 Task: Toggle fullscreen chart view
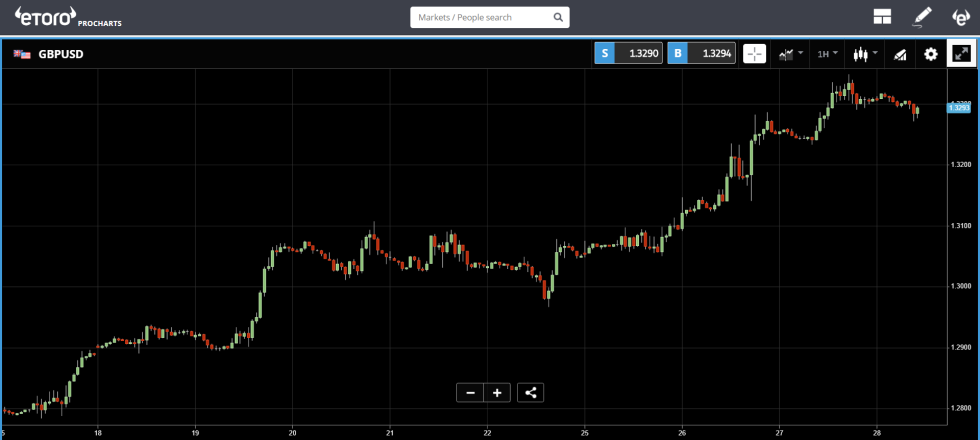961,54
